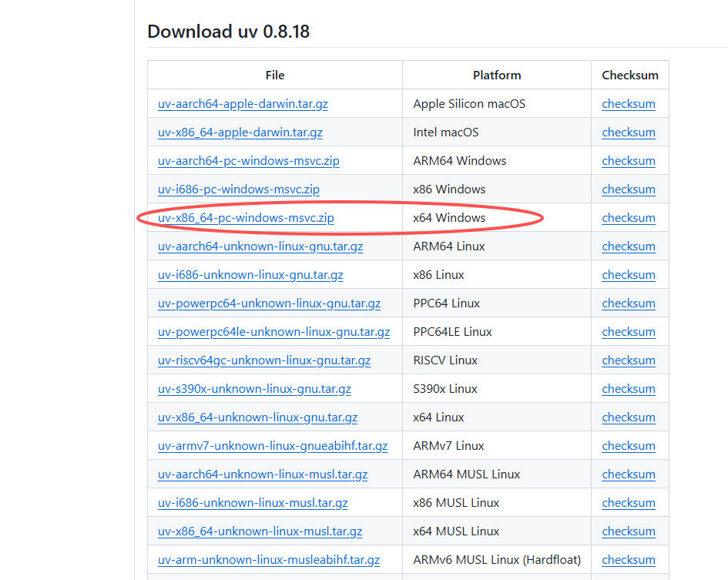The image size is (728, 580).
Task: Download uv-x86_64-unknown-linux-musl.tar.gz archive
Action: 260,531
